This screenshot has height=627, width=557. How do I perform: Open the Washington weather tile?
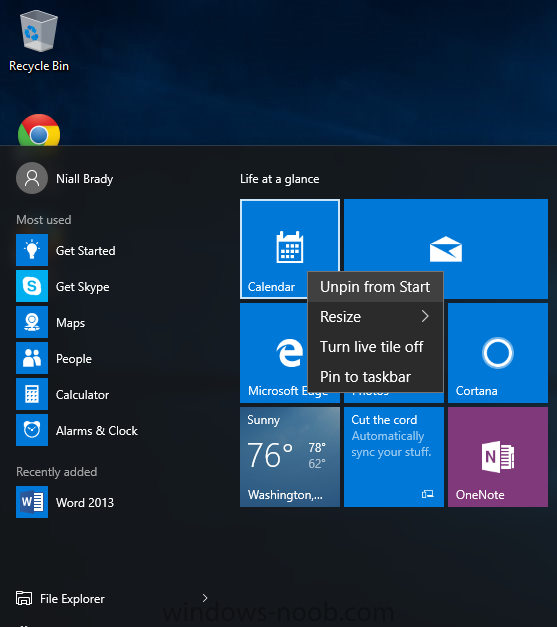pyautogui.click(x=290, y=457)
